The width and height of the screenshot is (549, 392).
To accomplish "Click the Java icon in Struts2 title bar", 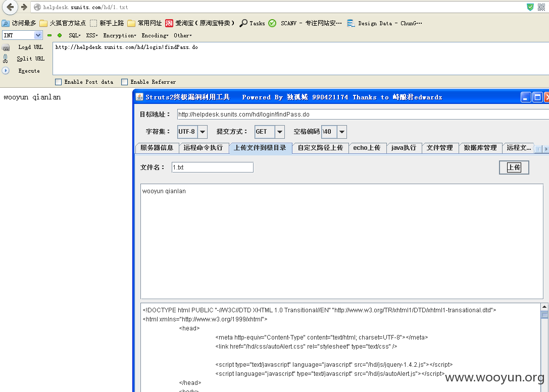I will click(x=139, y=97).
